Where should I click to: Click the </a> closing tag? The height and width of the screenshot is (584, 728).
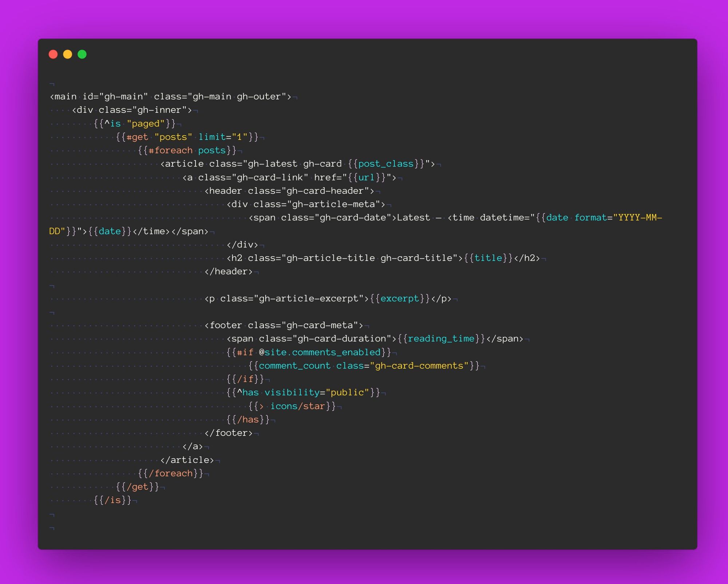coord(193,446)
